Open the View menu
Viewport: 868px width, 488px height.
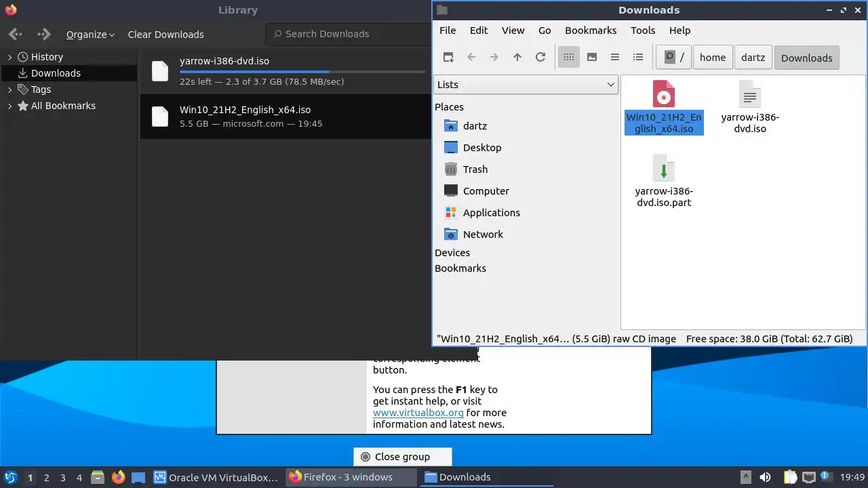(x=513, y=30)
